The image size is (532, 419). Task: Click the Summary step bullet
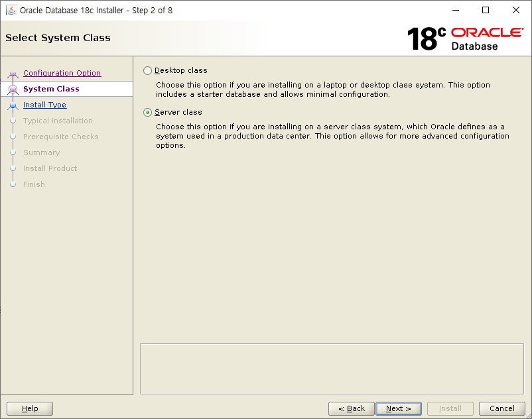point(13,152)
